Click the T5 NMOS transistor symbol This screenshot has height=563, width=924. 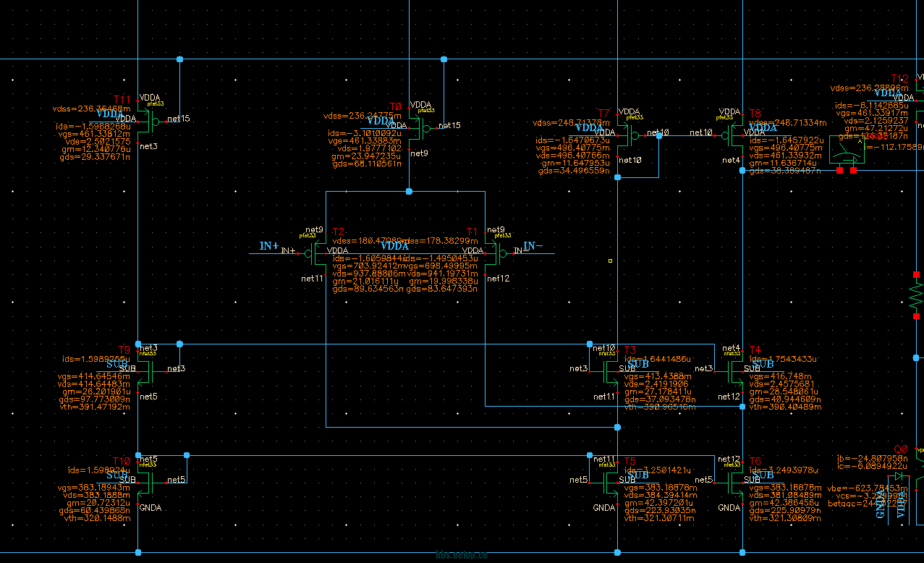tap(609, 481)
